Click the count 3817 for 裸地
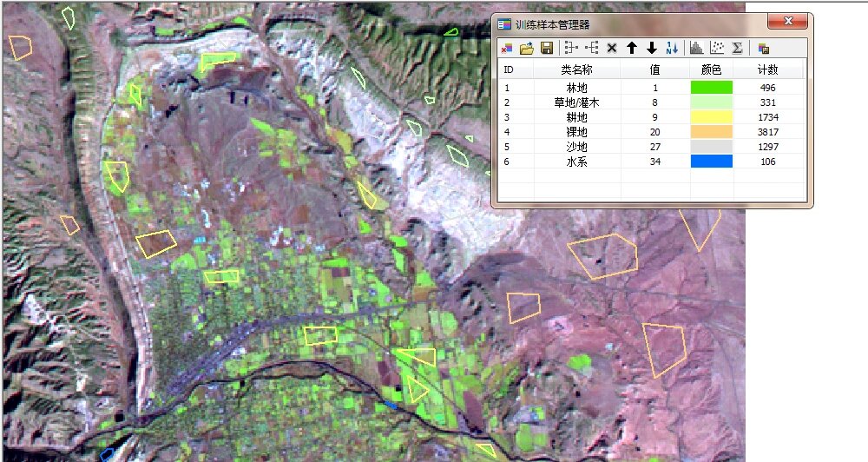The image size is (868, 462). click(x=768, y=132)
